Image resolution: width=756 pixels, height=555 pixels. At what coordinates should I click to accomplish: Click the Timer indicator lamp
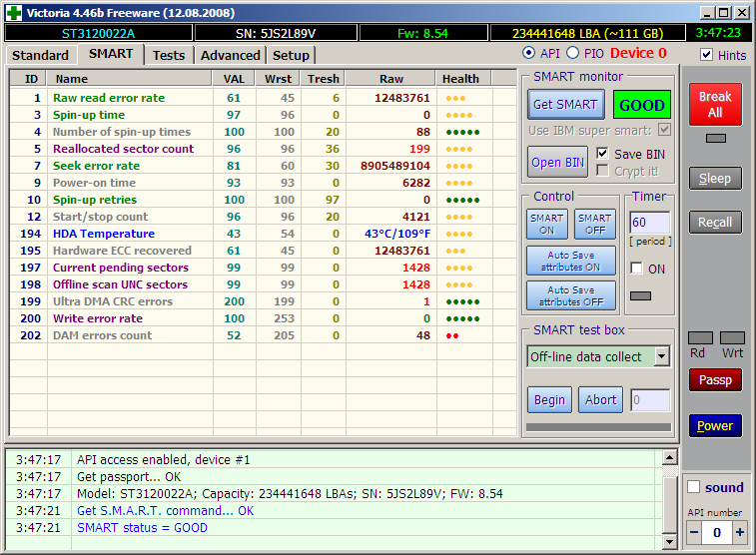pos(641,295)
